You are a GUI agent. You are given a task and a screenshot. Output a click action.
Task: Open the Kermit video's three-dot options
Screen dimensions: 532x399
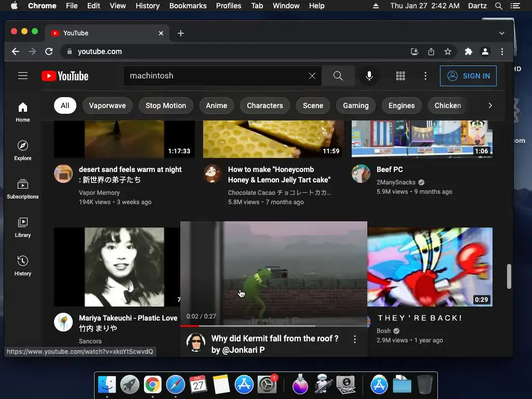(354, 339)
